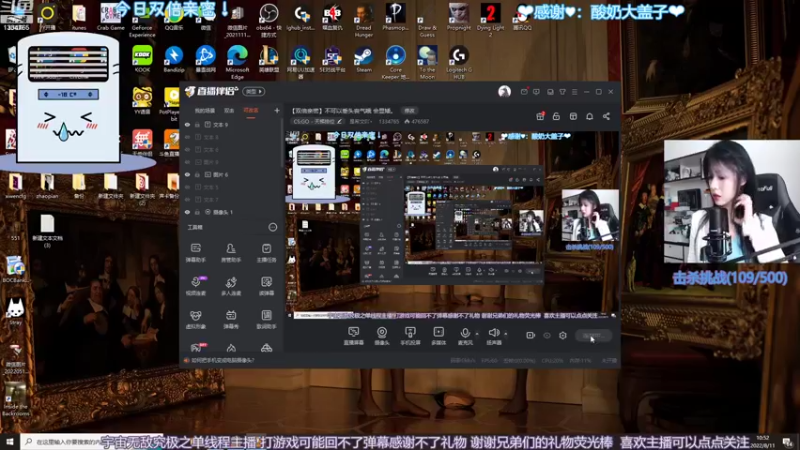
Task: Toggle visibility of layer 图片 9
Action: pyautogui.click(x=187, y=162)
